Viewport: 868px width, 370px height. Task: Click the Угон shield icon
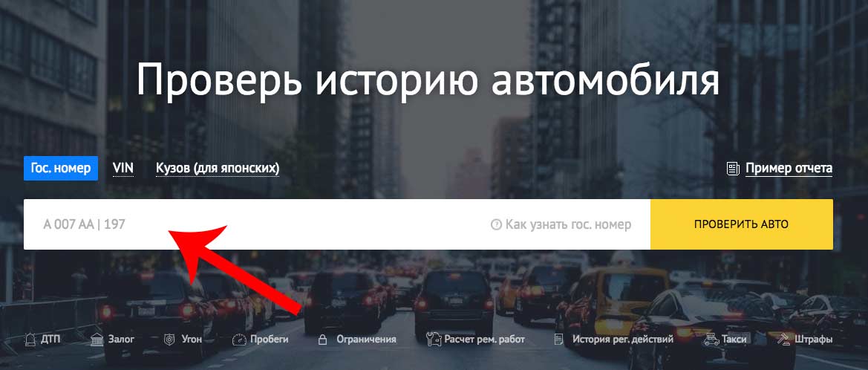(169, 339)
